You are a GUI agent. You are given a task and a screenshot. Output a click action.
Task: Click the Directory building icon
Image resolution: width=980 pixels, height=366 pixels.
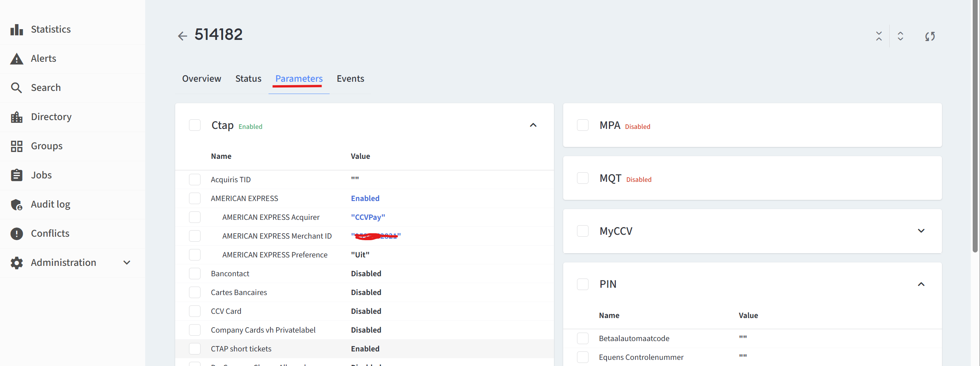click(17, 117)
